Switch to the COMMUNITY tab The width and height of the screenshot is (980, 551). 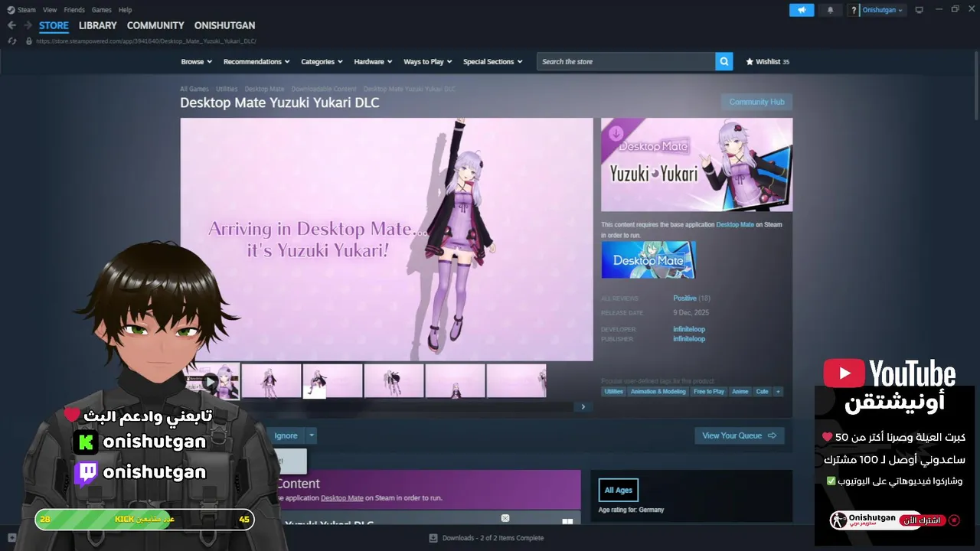tap(155, 25)
